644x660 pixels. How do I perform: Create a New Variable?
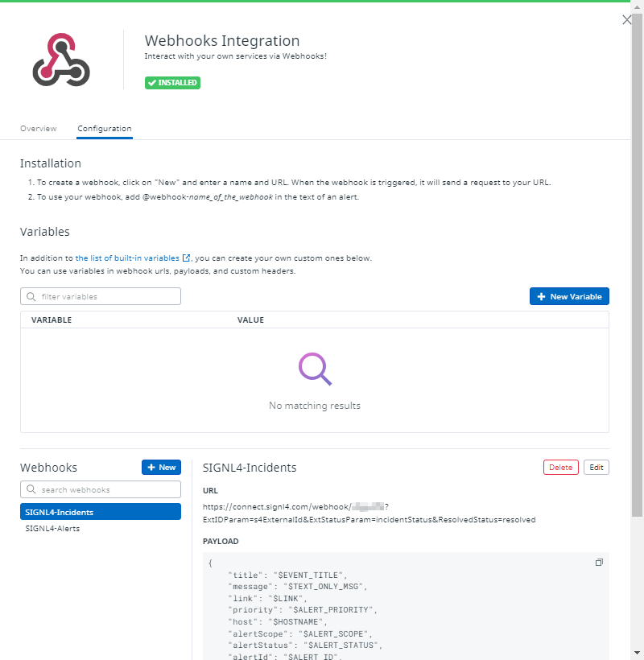click(x=569, y=296)
